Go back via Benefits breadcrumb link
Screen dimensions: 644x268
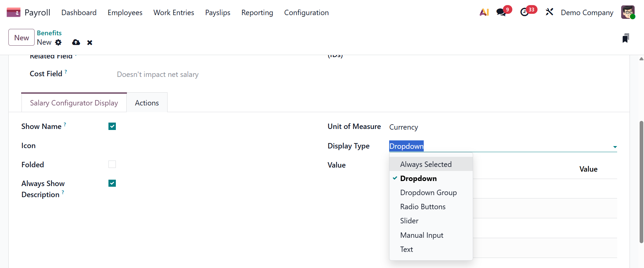coord(49,33)
